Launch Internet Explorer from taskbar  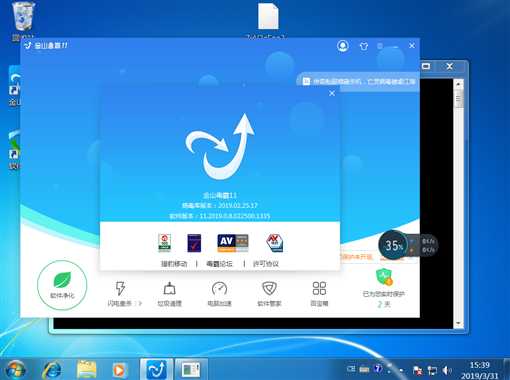pyautogui.click(x=52, y=370)
